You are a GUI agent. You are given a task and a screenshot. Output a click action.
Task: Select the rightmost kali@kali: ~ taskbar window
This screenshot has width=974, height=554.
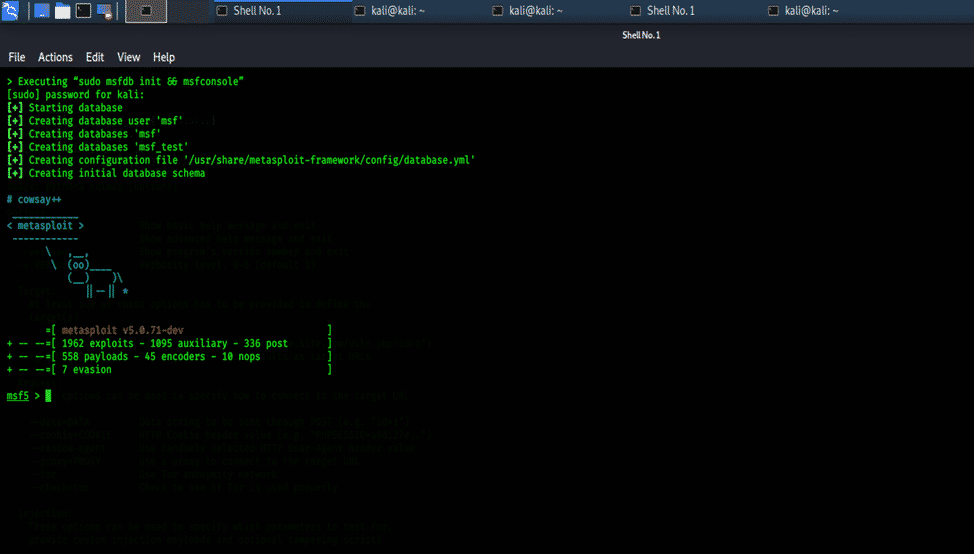(x=804, y=11)
